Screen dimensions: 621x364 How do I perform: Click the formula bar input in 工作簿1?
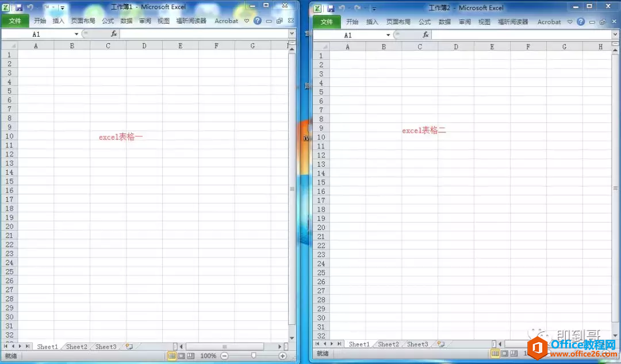tap(204, 34)
